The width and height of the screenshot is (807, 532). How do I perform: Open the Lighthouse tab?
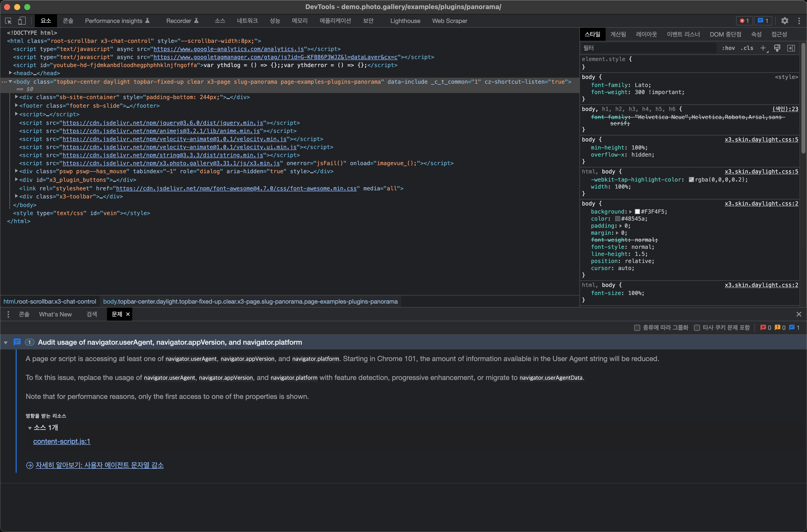pos(405,21)
